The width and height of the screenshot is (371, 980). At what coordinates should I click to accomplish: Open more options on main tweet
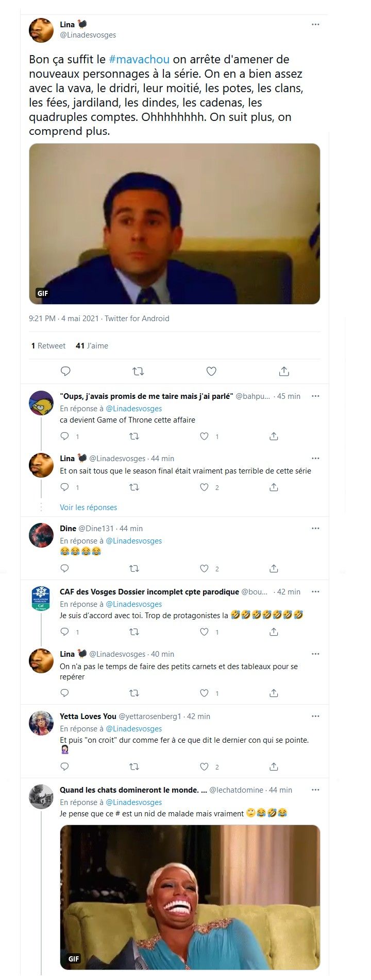coord(315,24)
